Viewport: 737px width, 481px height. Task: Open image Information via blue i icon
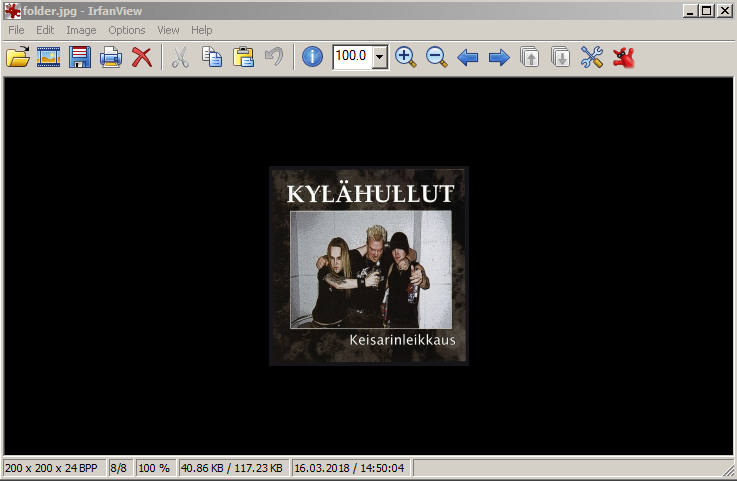312,57
